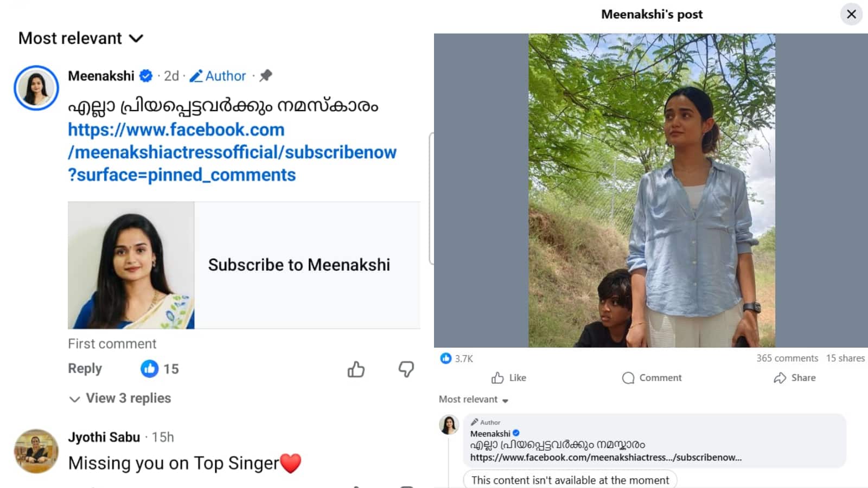Image resolution: width=868 pixels, height=488 pixels.
Task: Click the thumbs-up icon on Meenakshi's pinned comment
Action: (x=356, y=369)
